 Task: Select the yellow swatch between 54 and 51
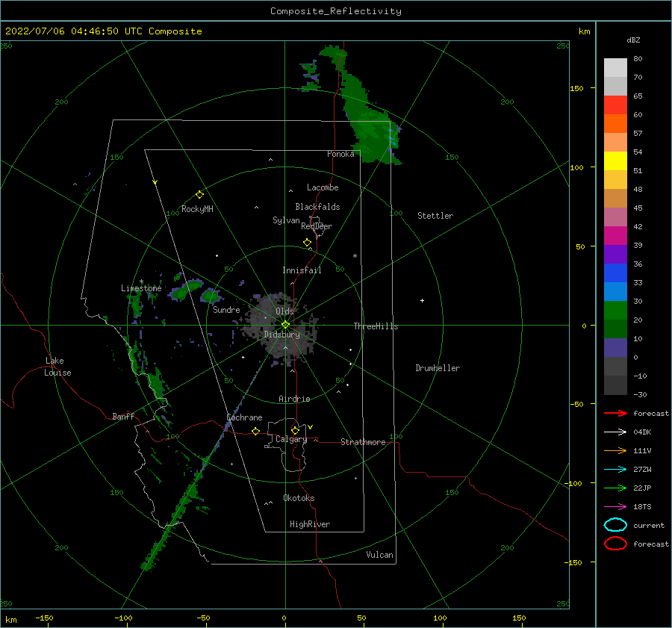click(615, 161)
